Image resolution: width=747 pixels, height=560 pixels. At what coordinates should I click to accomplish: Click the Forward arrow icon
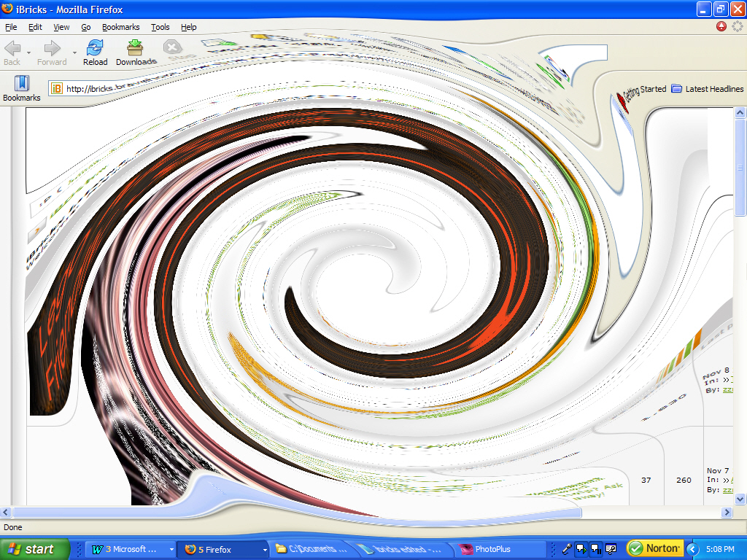coord(52,47)
